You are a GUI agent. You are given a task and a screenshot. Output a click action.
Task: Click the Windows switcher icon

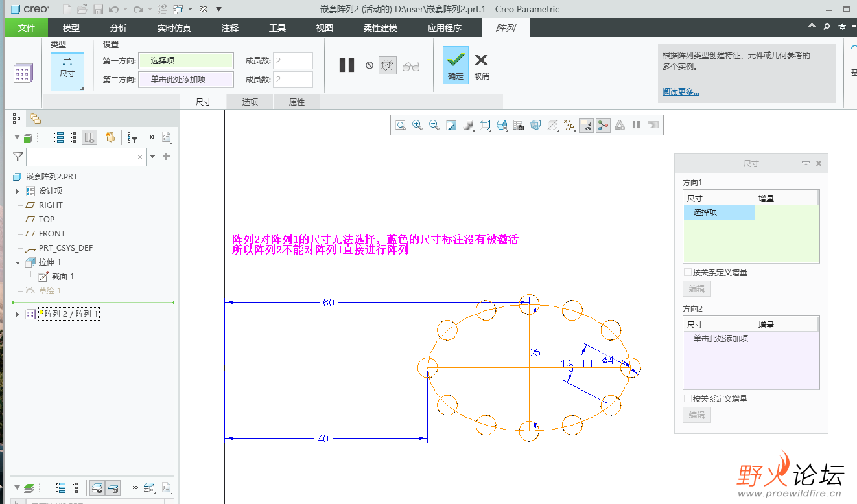178,9
